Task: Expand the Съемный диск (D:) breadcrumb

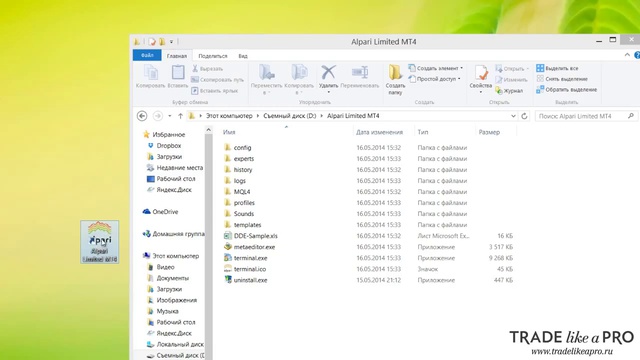Action: (322, 116)
